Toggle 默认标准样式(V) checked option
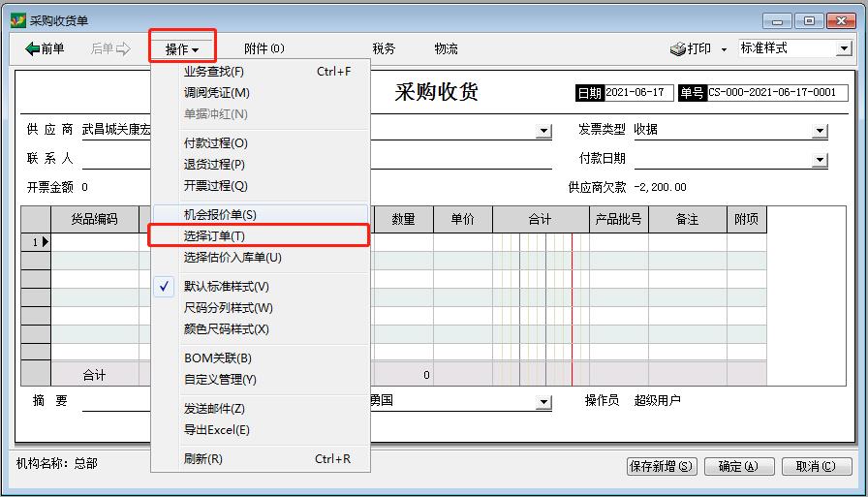Screen dimensions: 868x497 click(261, 287)
